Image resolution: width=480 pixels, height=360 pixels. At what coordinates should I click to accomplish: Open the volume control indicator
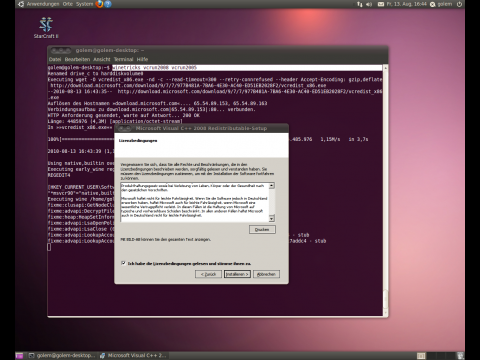click(x=369, y=4)
